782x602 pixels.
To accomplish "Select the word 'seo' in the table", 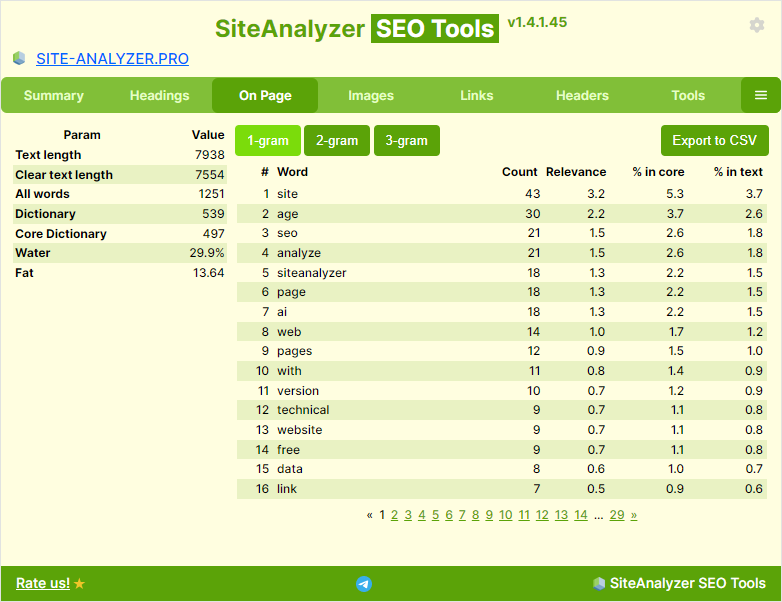I will (287, 233).
